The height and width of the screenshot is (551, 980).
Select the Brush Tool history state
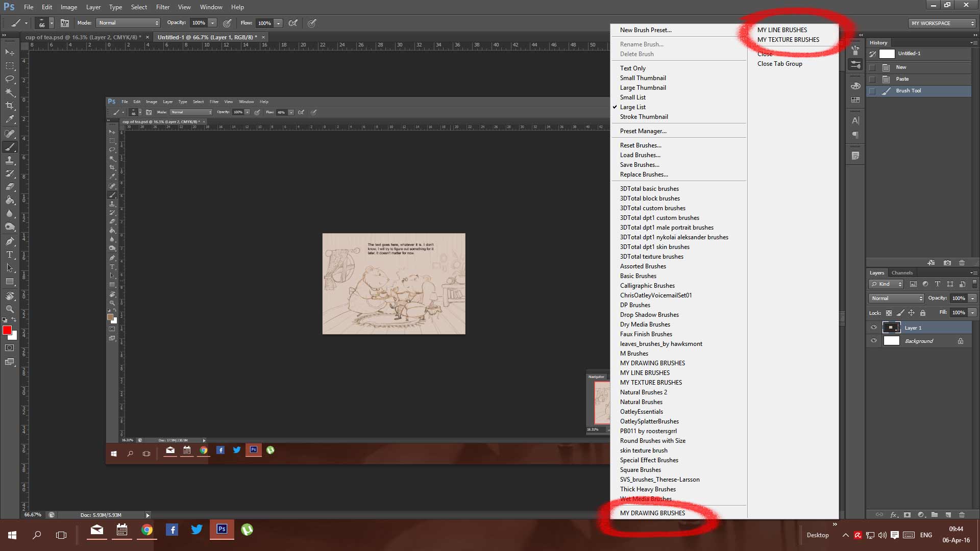coord(919,91)
